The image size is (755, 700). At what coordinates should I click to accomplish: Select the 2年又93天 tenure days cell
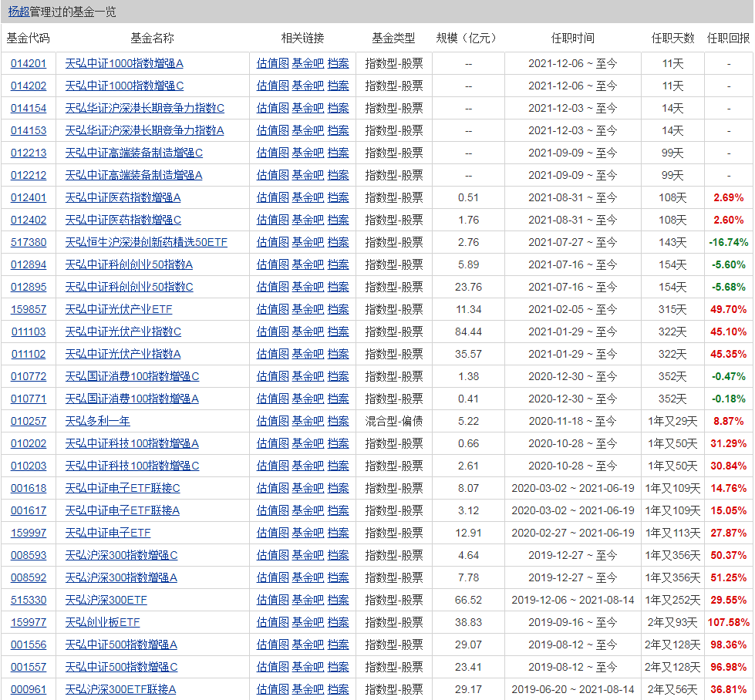tap(672, 622)
